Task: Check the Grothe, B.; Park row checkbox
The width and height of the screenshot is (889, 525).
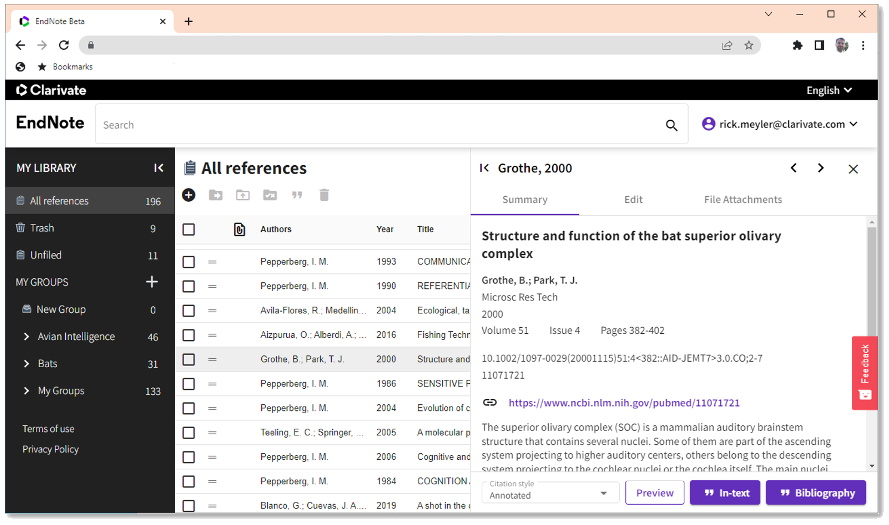Action: tap(189, 359)
